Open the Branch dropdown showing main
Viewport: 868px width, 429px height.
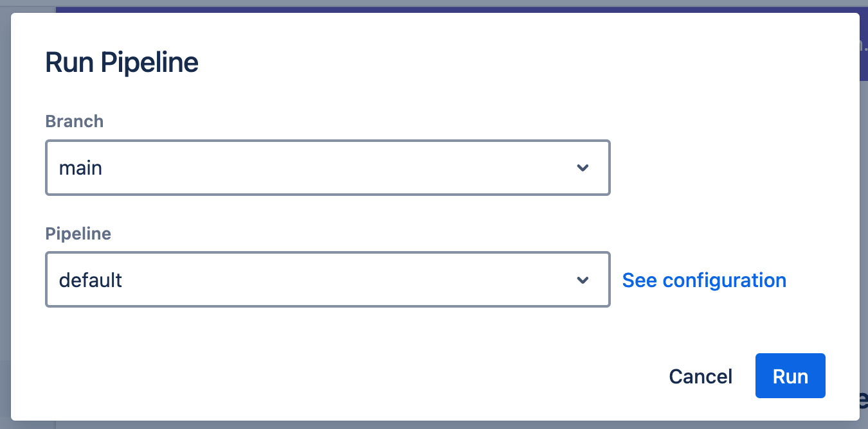327,168
